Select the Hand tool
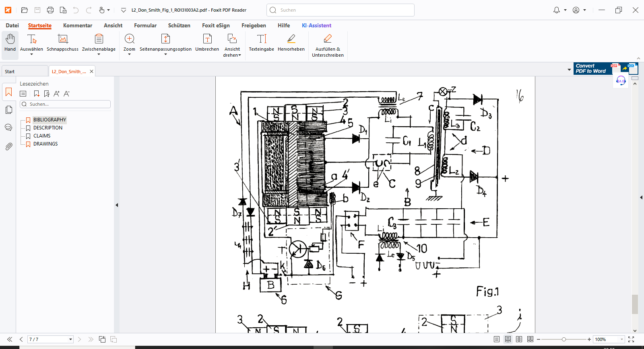The width and height of the screenshot is (644, 349). pos(10,43)
